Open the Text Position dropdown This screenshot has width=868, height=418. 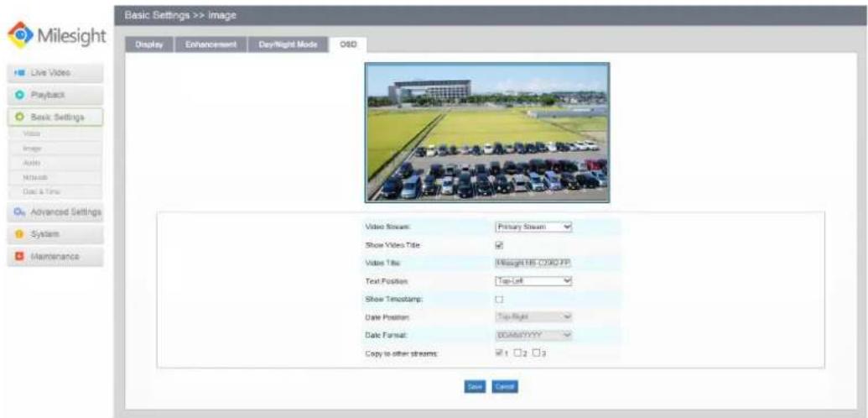(533, 281)
